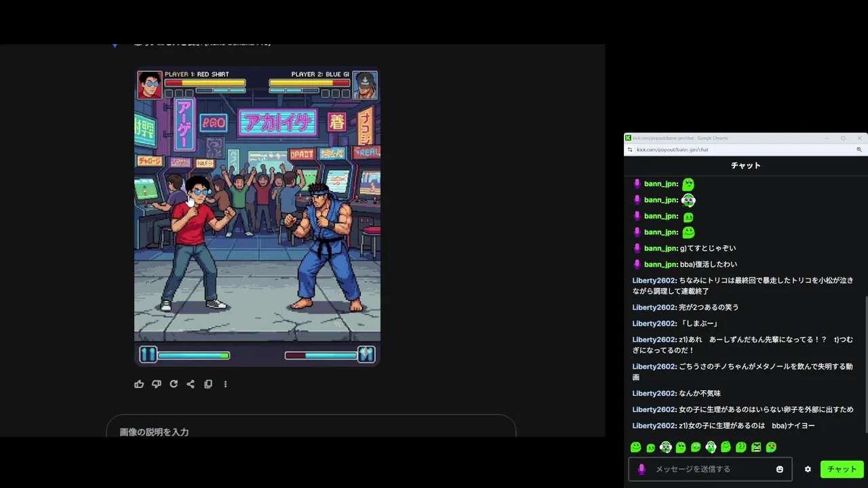
Task: Send message with green チャット button
Action: click(842, 469)
